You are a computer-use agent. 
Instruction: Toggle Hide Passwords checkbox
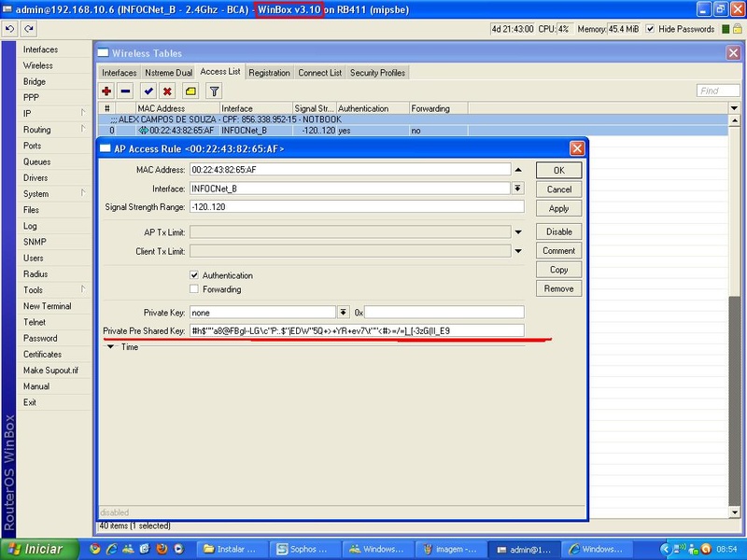[x=650, y=29]
